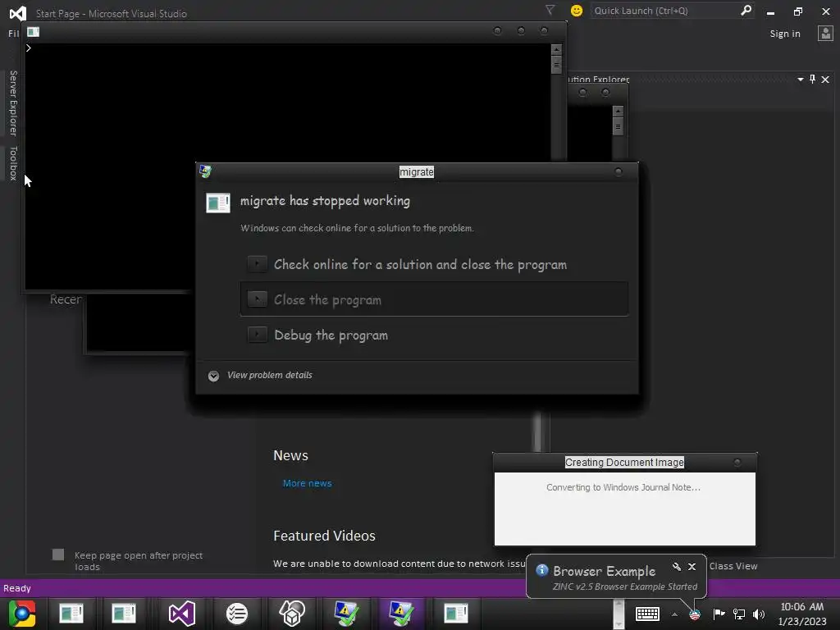Viewport: 840px width, 630px height.
Task: Show hidden system tray icons
Action: pos(674,614)
